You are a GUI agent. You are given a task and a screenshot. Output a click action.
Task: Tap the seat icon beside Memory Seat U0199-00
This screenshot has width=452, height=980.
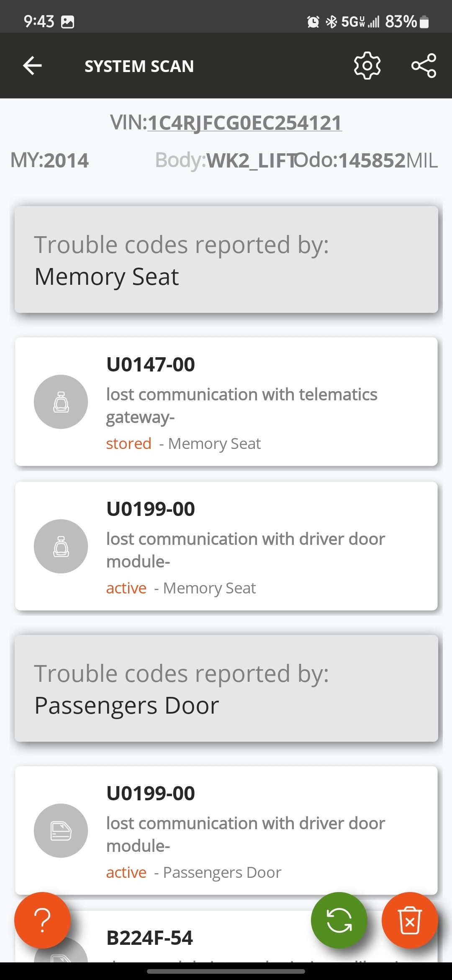pos(61,546)
